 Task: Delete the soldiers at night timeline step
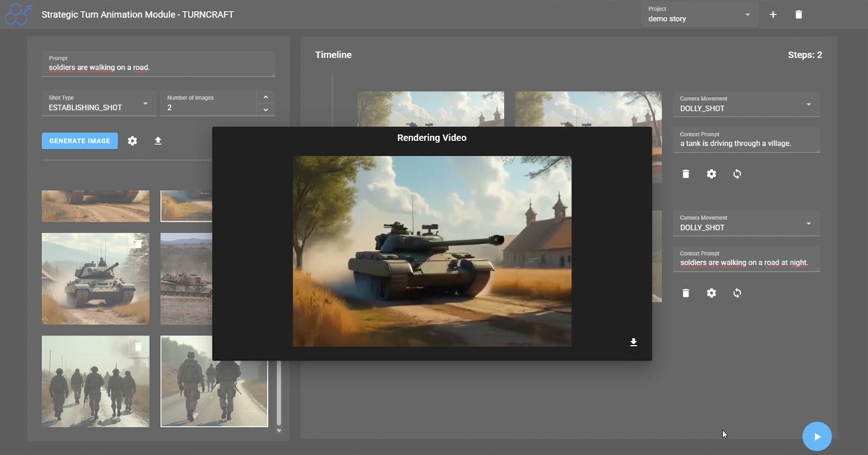point(686,293)
